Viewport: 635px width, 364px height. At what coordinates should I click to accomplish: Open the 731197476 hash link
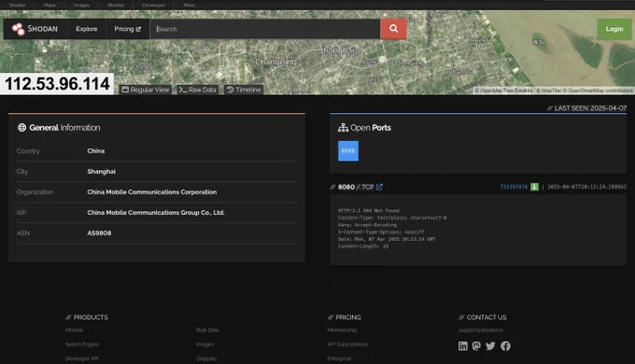point(514,187)
